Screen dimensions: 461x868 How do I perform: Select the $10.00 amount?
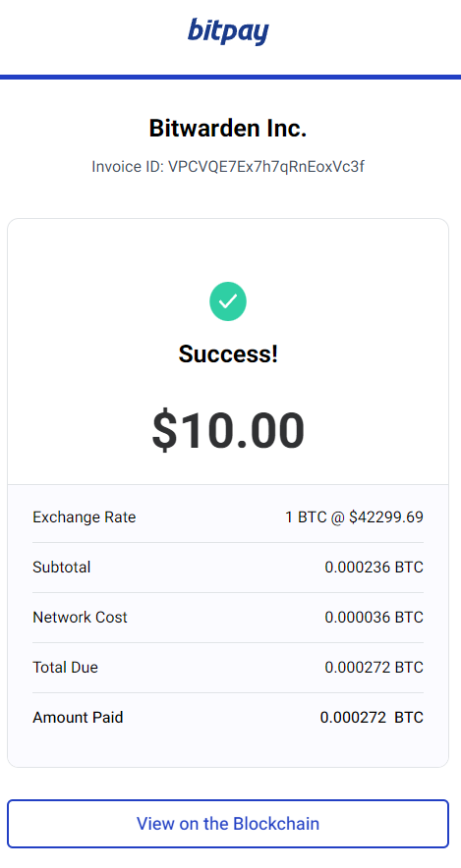click(228, 431)
